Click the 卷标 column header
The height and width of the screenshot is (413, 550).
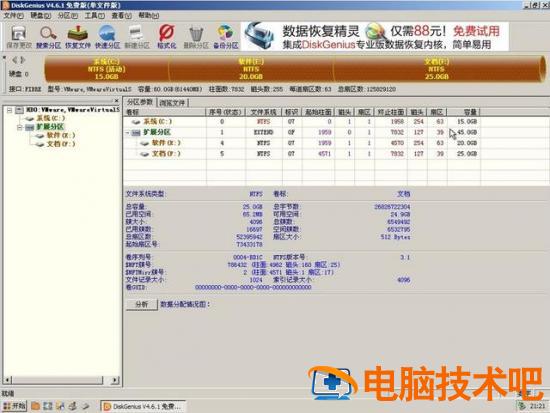pos(165,112)
